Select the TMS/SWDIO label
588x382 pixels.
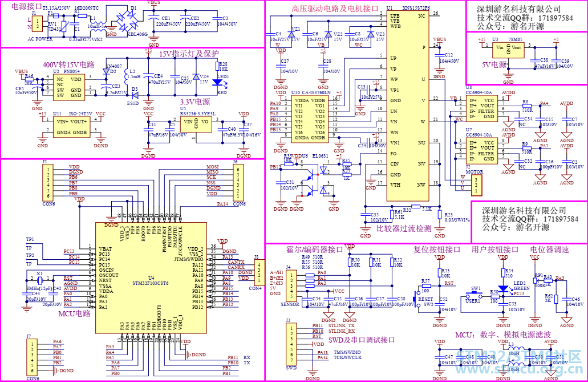pyautogui.click(x=347, y=352)
